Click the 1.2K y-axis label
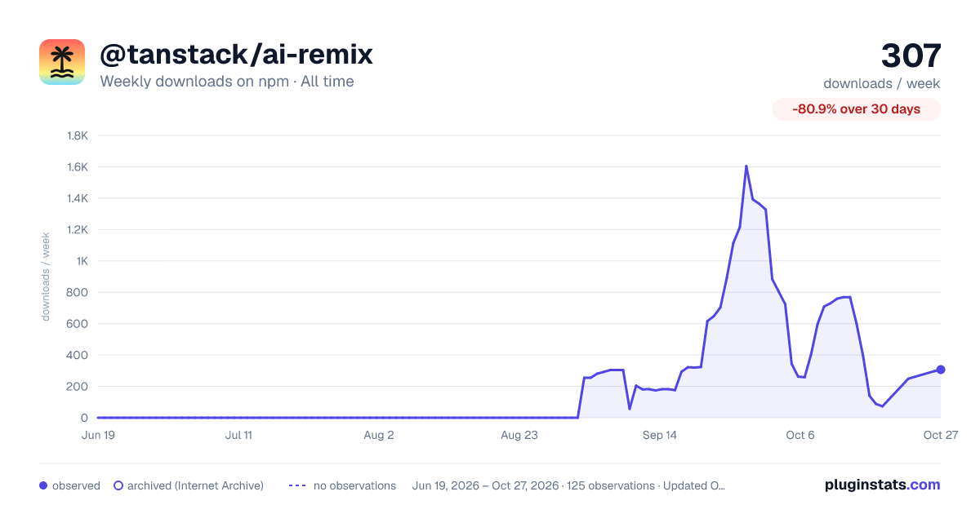980x514 pixels. (x=77, y=229)
